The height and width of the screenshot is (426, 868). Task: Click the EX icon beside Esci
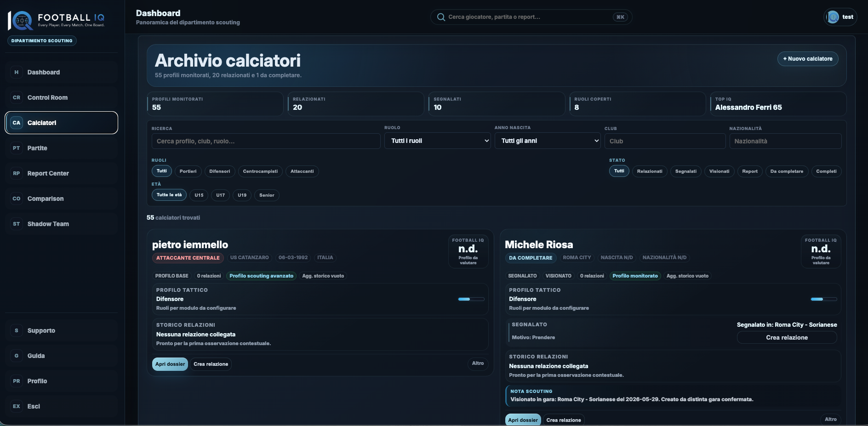17,406
